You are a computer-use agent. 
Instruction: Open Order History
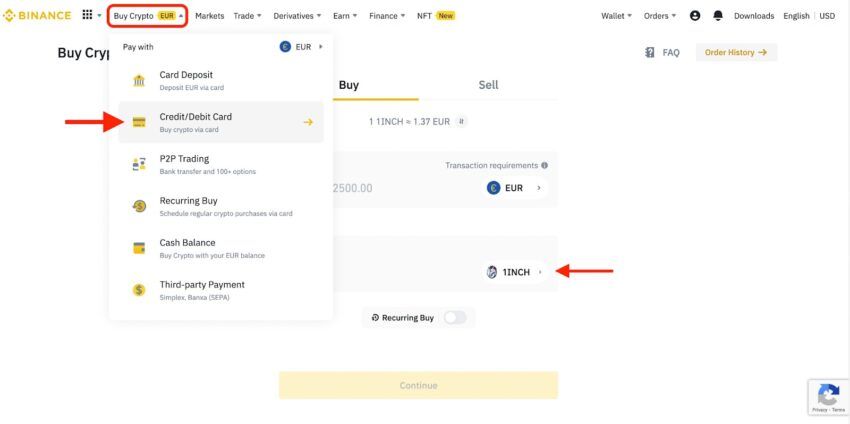pos(736,53)
